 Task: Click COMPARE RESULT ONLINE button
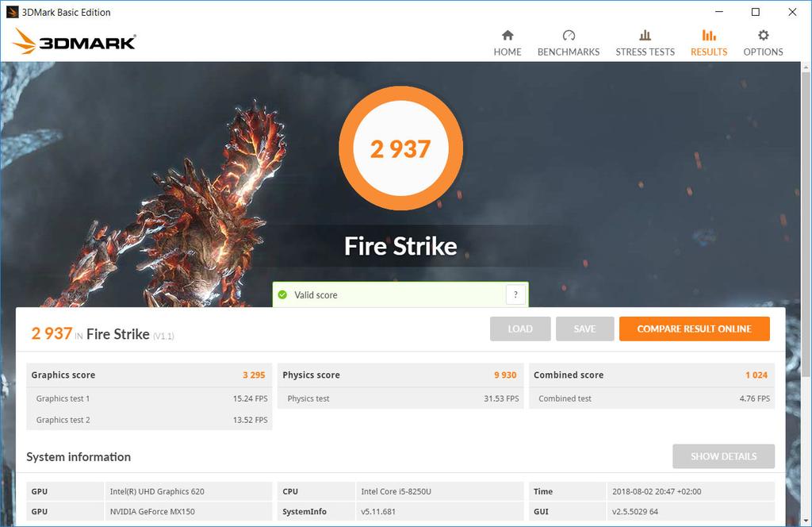point(695,329)
